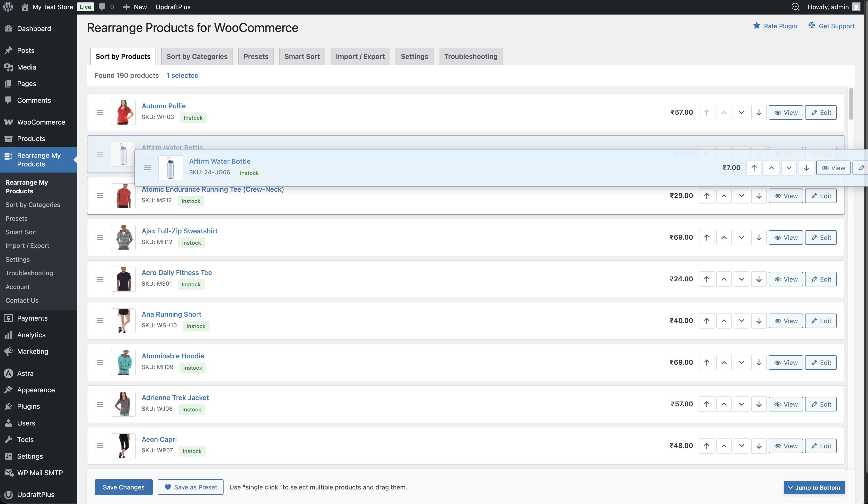Move Abominable Hoodie to bottom arrow
868x504 pixels.
click(759, 363)
